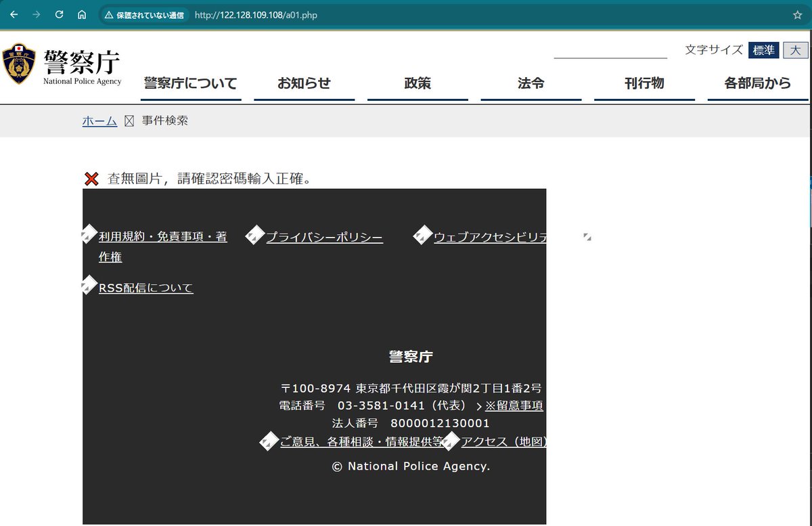Viewport: 812px width, 526px height.
Task: Click the red X error icon
Action: 91,179
